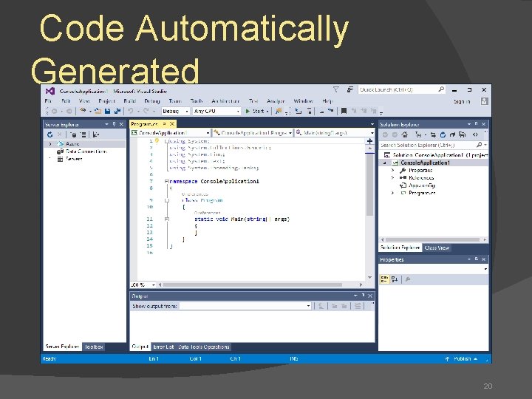Click Sync with Active Document icon
532x399 pixels.
click(x=433, y=134)
